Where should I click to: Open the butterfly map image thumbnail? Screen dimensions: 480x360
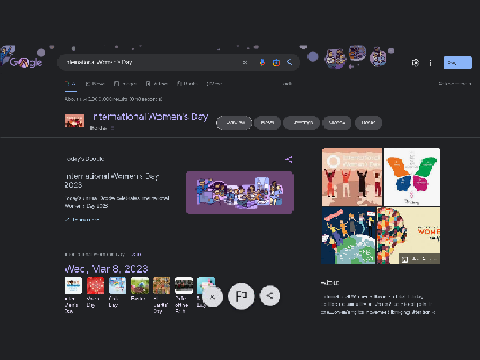(412, 177)
